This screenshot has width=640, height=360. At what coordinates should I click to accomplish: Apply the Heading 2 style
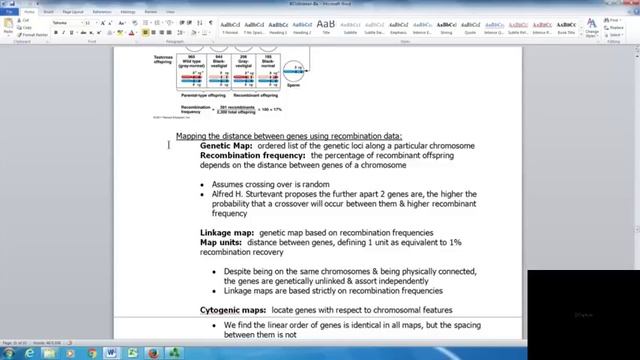(302, 27)
